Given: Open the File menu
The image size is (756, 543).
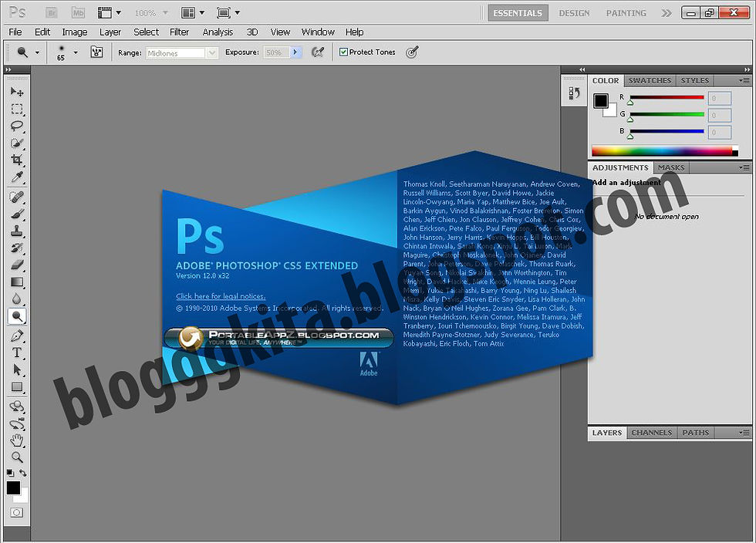Looking at the screenshot, I should [15, 32].
